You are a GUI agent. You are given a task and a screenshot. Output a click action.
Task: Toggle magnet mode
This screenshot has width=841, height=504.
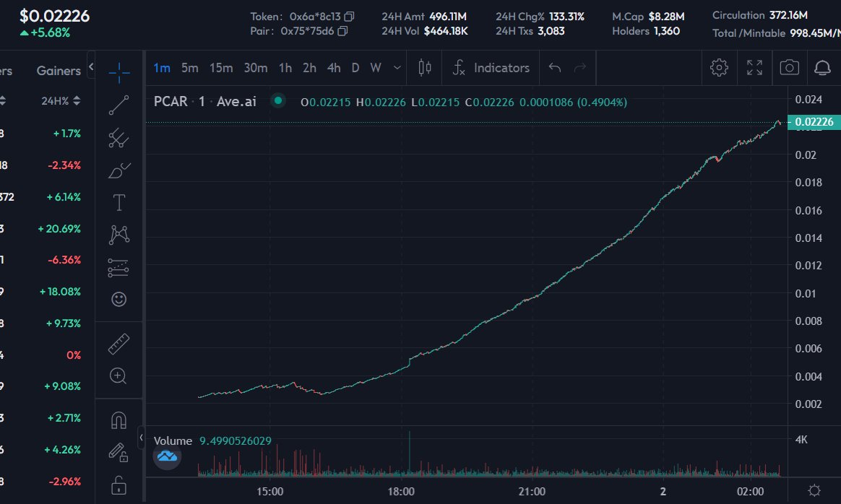[x=118, y=420]
